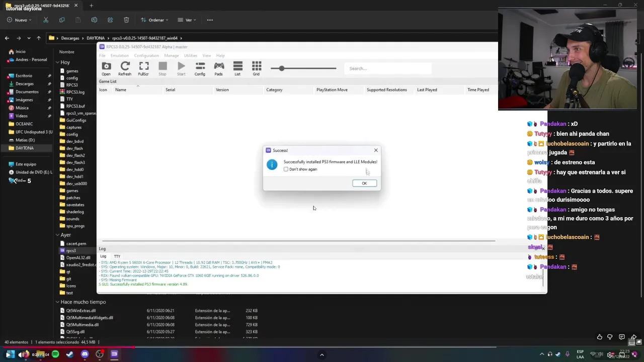The width and height of the screenshot is (644, 362).
Task: Click the RPCS3 taskbar icon
Action: pyautogui.click(x=114, y=354)
